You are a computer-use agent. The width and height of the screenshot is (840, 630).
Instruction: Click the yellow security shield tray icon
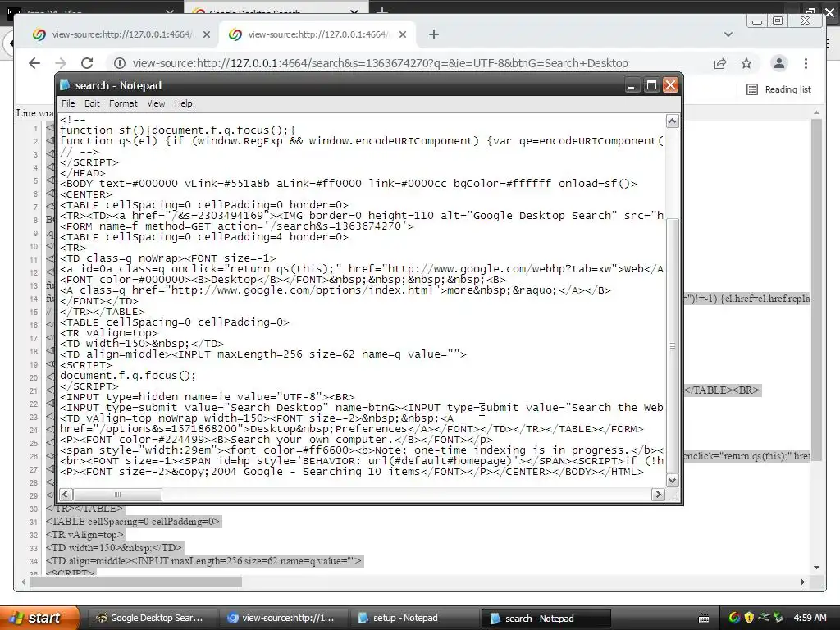tap(749, 618)
